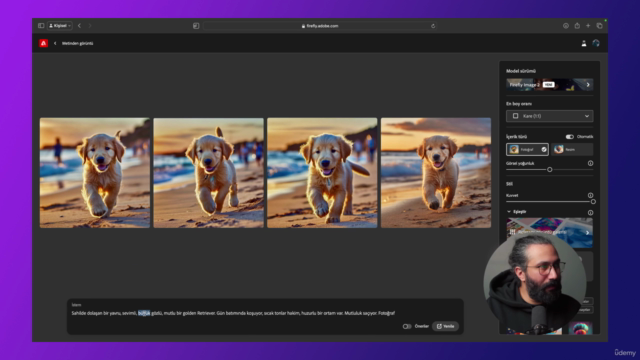Click the İçerik türü label
This screenshot has height=360, width=640.
[x=516, y=137]
